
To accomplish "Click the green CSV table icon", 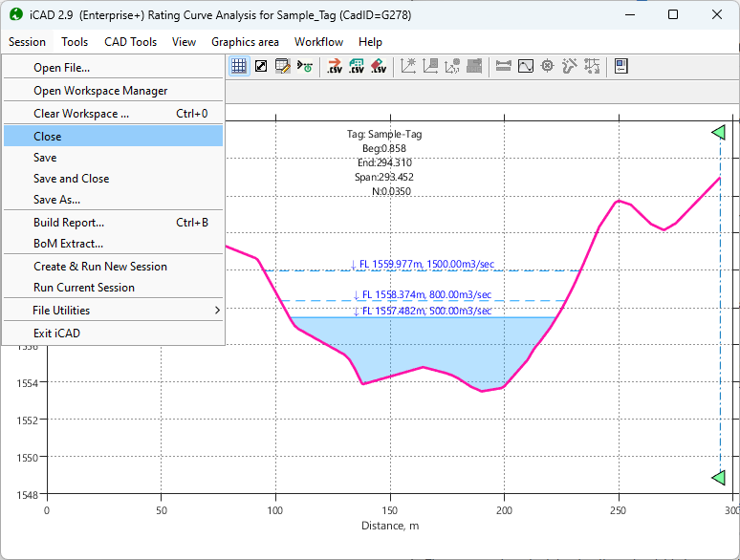I will [x=356, y=66].
